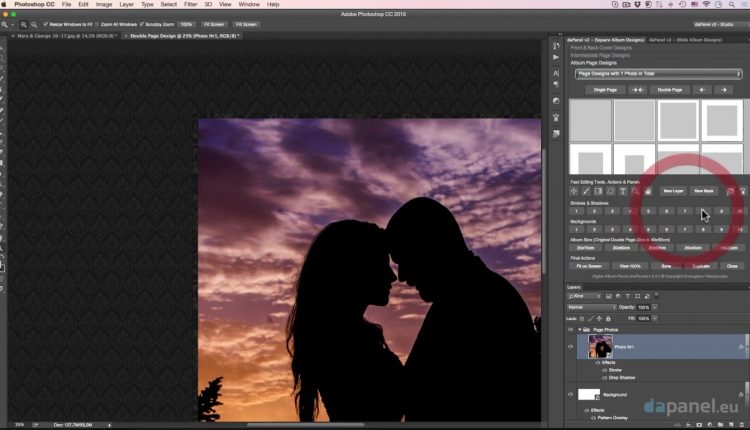Create new adjustment layer icon
This screenshot has width=750, height=430.
(x=709, y=425)
